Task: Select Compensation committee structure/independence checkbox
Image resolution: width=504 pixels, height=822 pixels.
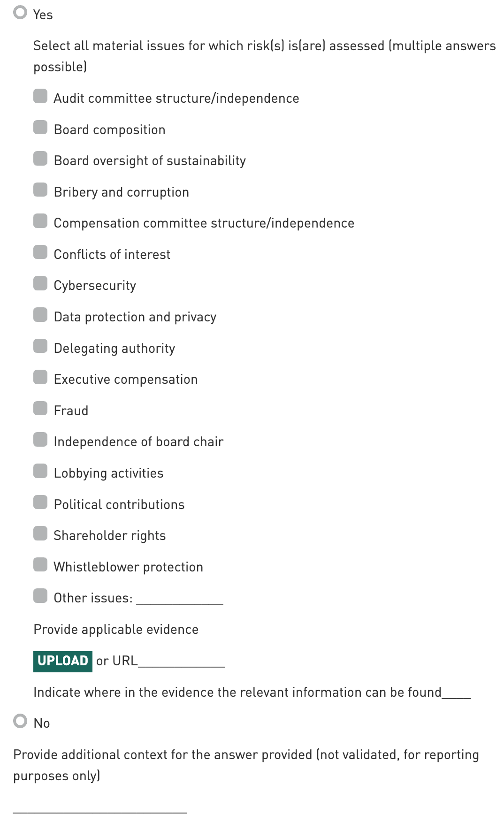Action: [40, 221]
